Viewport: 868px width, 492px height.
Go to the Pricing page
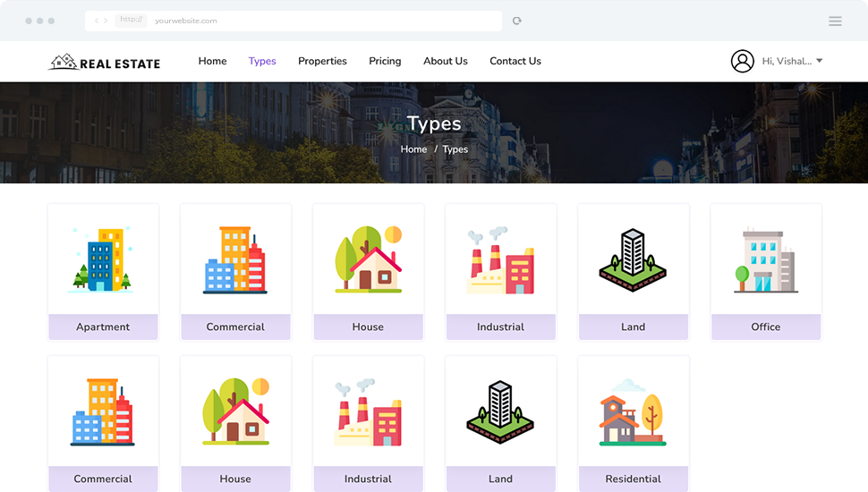click(385, 61)
